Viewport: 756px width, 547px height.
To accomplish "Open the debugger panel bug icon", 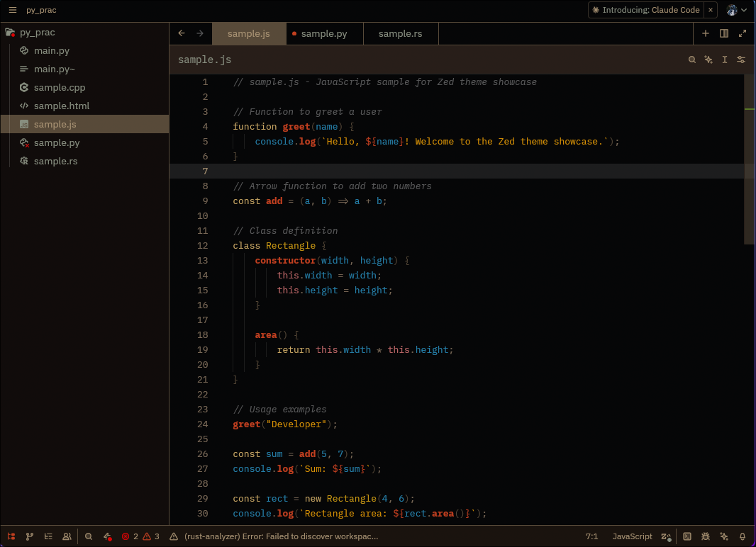I will click(x=706, y=536).
